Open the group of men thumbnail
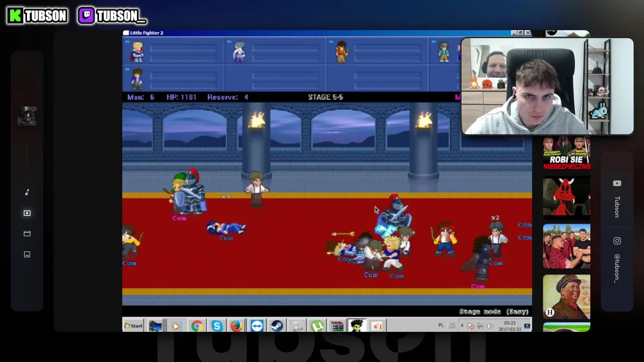The width and height of the screenshot is (644, 362). click(x=567, y=246)
